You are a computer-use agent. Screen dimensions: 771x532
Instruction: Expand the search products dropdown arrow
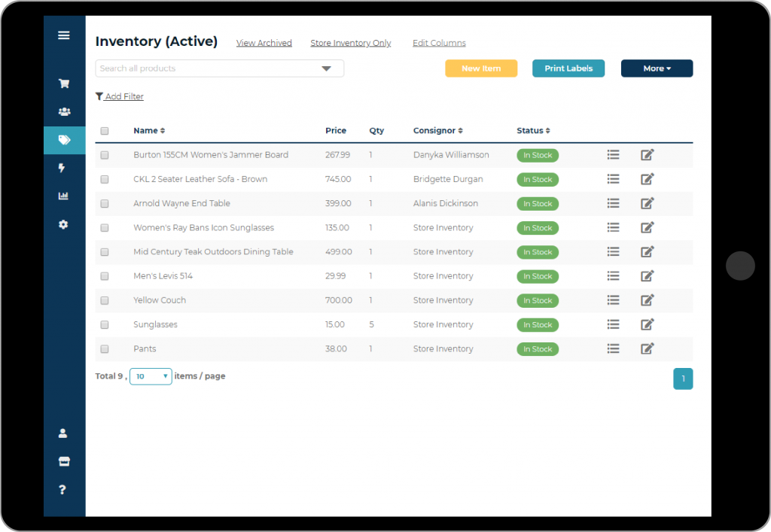point(326,68)
